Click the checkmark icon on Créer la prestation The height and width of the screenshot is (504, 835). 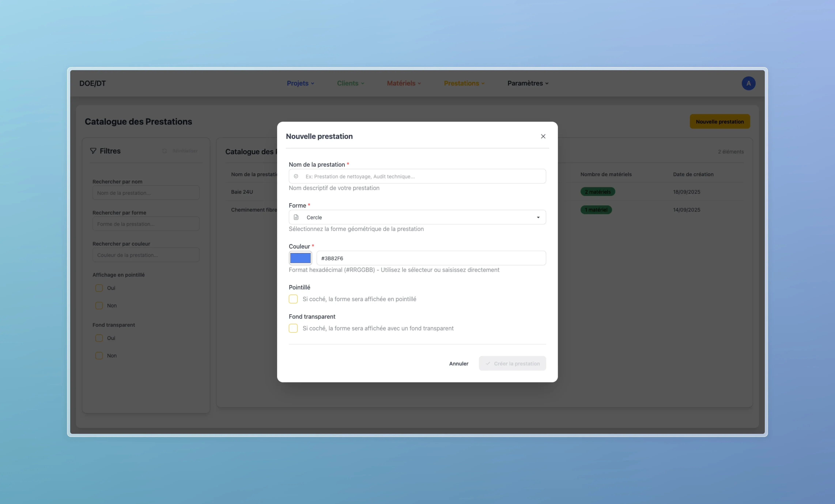pyautogui.click(x=488, y=363)
